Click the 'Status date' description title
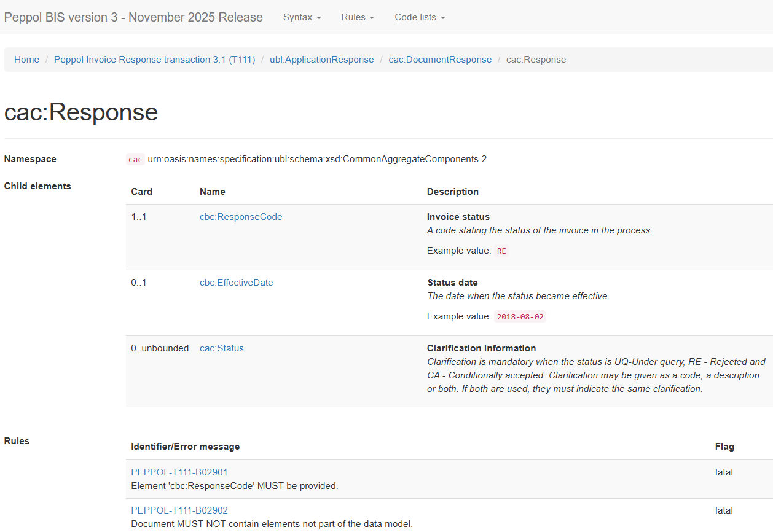Screen dimensions: 773x532 452,283
